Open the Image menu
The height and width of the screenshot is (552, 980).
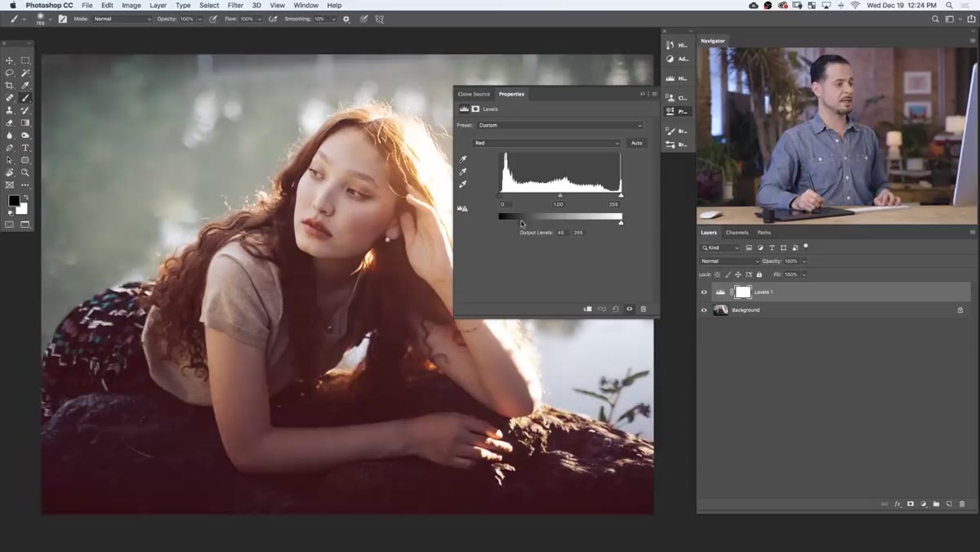(131, 5)
